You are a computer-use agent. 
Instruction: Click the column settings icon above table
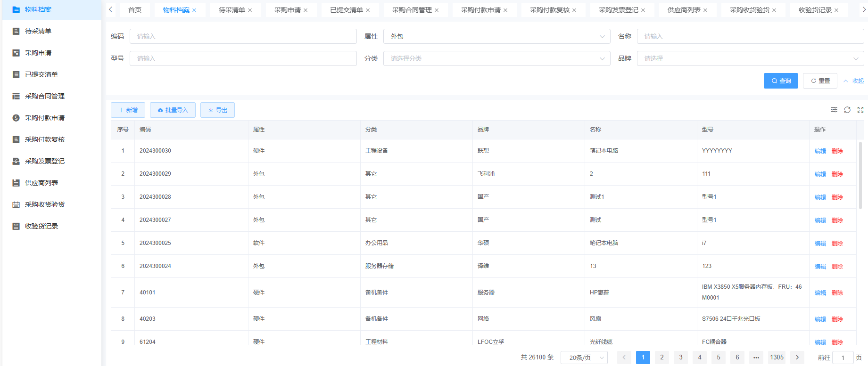coord(834,110)
